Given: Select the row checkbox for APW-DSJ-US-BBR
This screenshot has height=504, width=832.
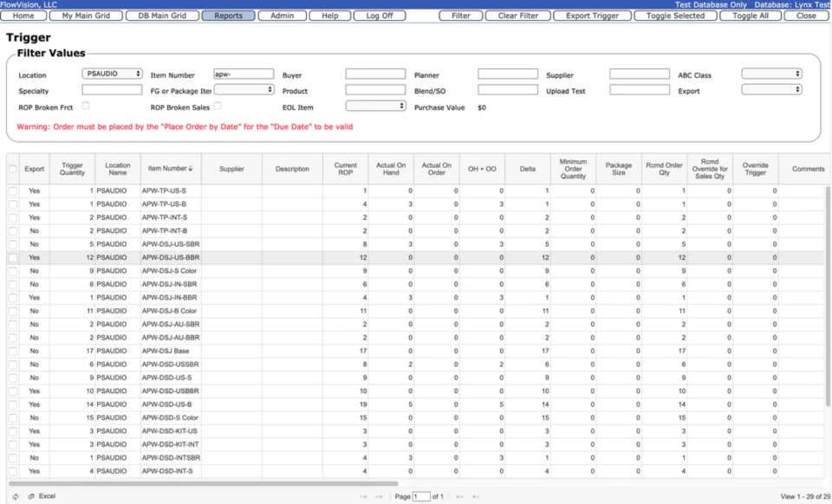Looking at the screenshot, I should [13, 257].
